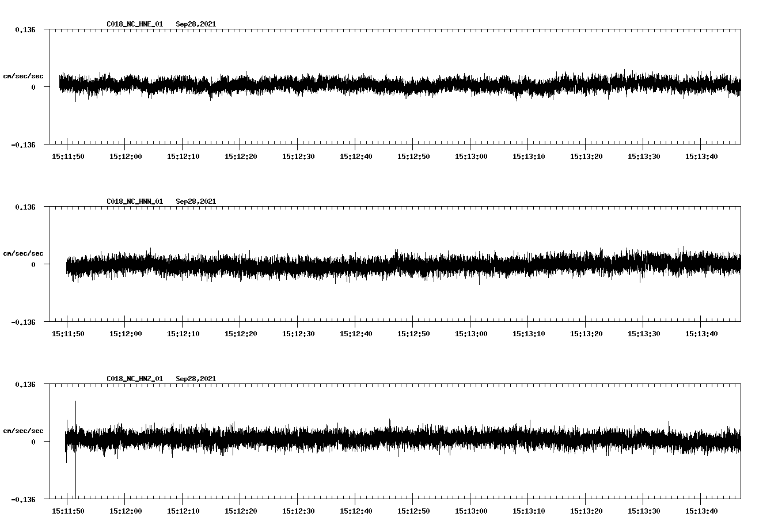The height and width of the screenshot is (532, 782).
Task: Click the cm/sec/sec unit label on HNE plot
Action: (23, 76)
